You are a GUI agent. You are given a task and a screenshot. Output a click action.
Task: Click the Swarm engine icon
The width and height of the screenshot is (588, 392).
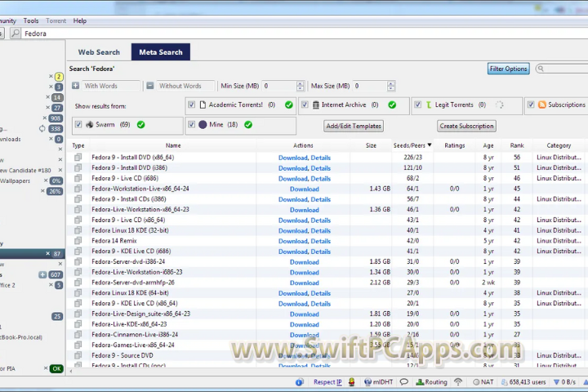[89, 124]
